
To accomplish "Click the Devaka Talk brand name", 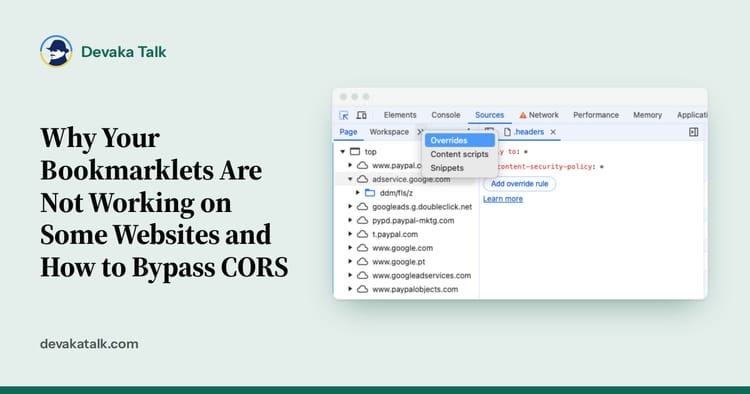I will [x=123, y=52].
